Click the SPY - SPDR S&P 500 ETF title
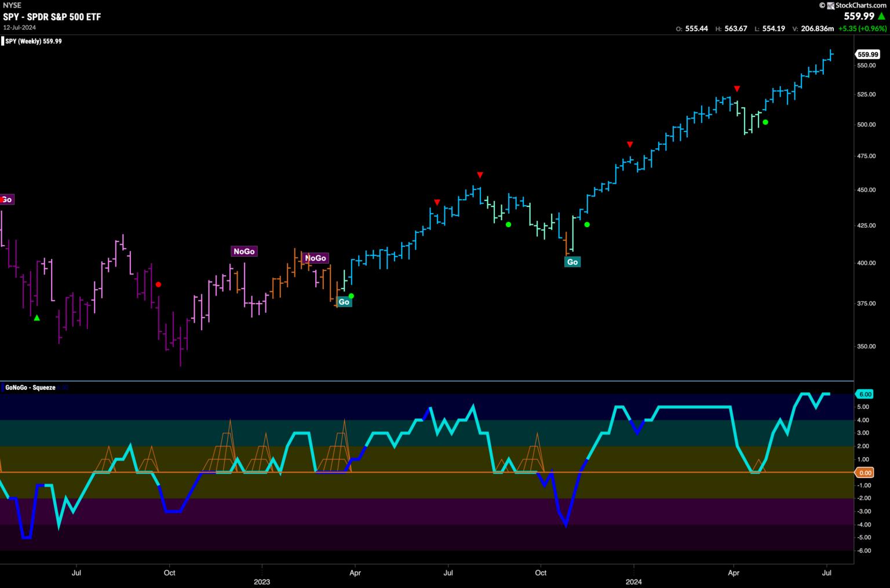 pyautogui.click(x=52, y=17)
